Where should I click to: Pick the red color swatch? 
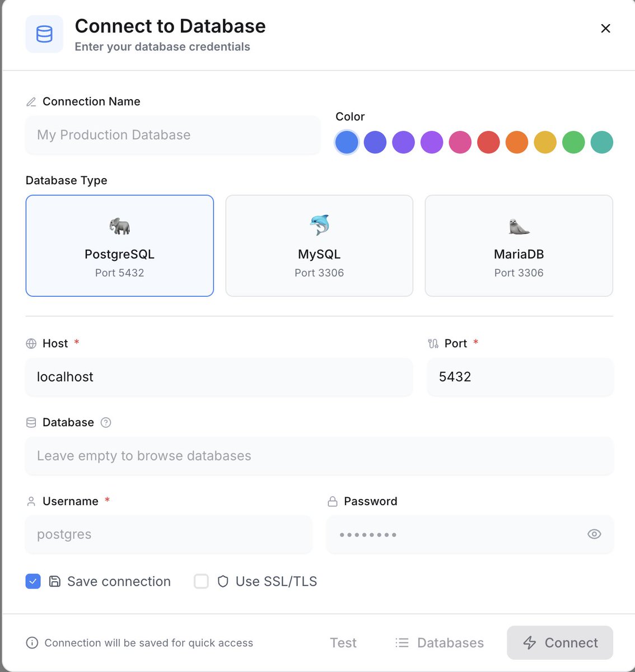488,142
